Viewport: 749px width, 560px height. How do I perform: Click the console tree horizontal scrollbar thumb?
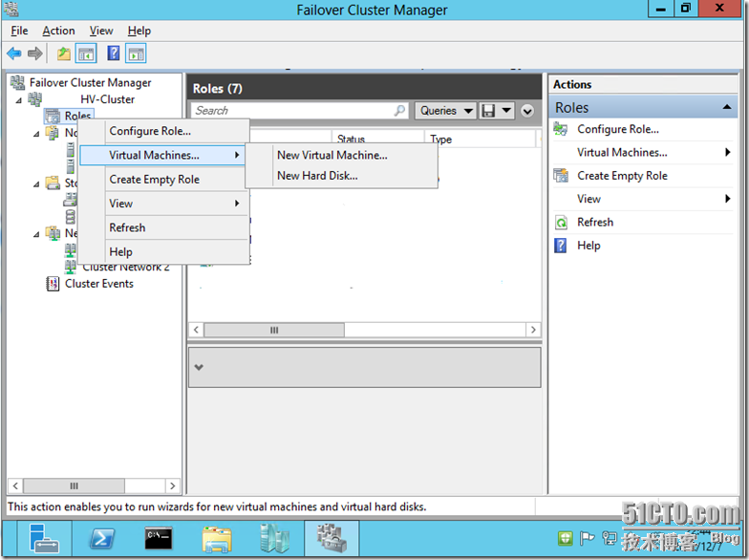[75, 485]
